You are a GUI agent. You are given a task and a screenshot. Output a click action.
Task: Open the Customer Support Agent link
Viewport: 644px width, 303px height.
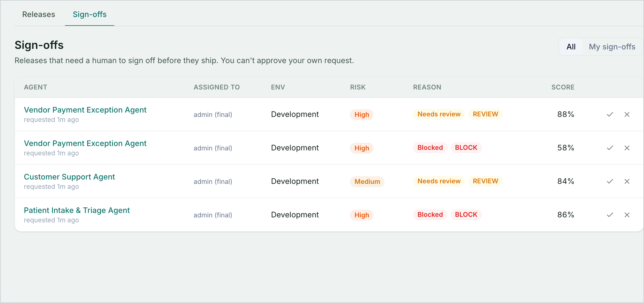(x=69, y=177)
